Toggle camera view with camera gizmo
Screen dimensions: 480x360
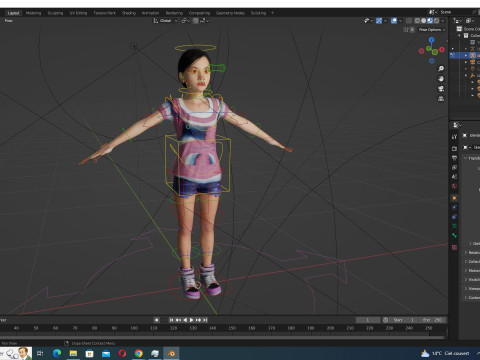click(441, 89)
